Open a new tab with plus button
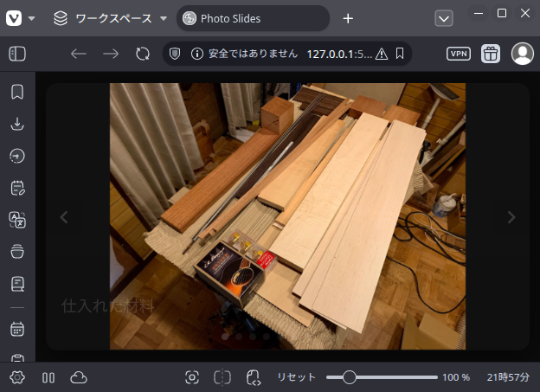Viewport: 540px width, 392px height. click(x=348, y=18)
